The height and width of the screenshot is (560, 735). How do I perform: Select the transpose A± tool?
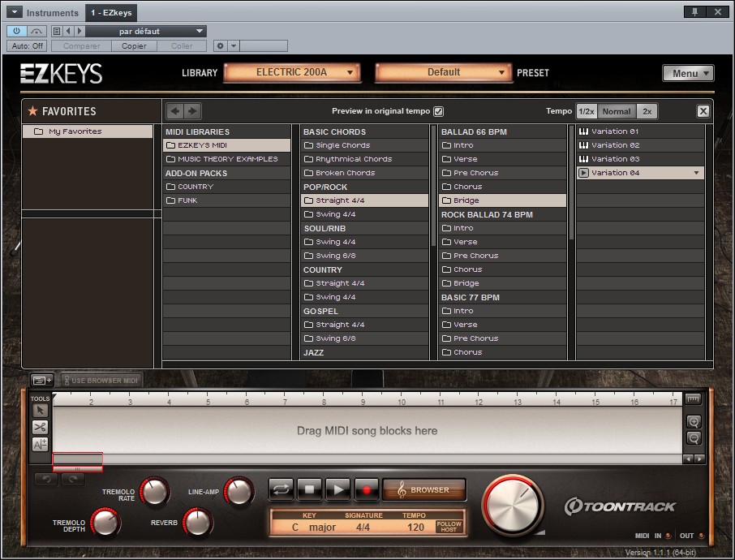coord(39,444)
